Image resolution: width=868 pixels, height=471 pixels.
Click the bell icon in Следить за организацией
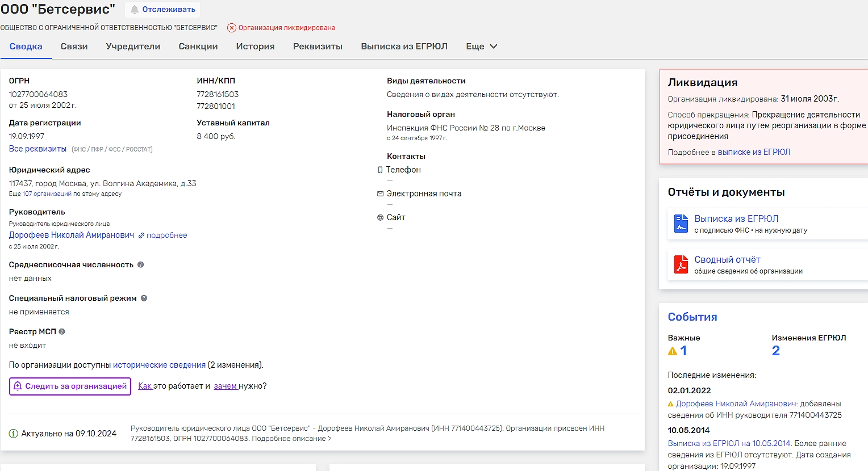point(18,386)
